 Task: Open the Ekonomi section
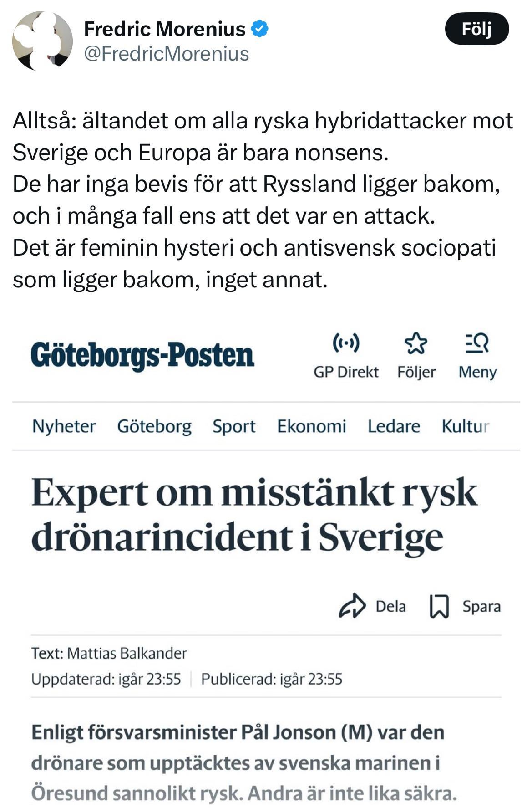coord(312,426)
